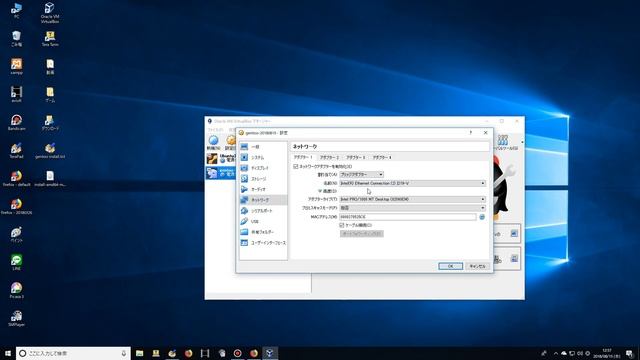
Task: Switch to Adapter 2 tab
Action: click(x=329, y=157)
